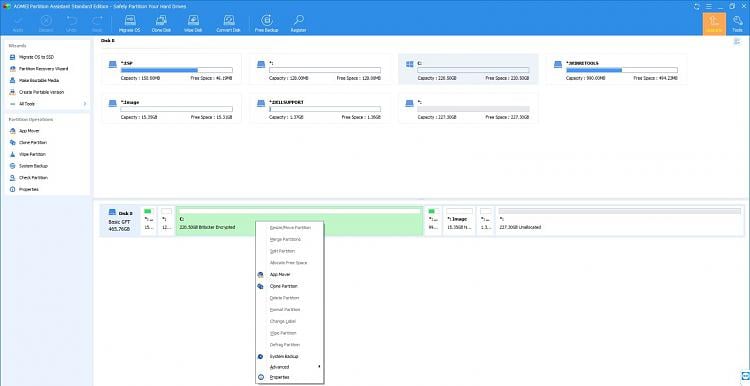Open the hamburger menu in title bar
This screenshot has height=386, width=750.
pyautogui.click(x=709, y=6)
